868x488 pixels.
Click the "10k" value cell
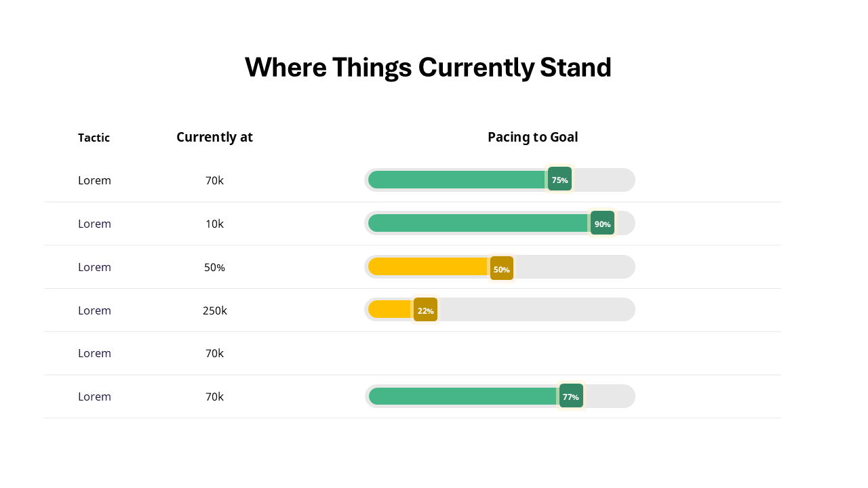(214, 224)
